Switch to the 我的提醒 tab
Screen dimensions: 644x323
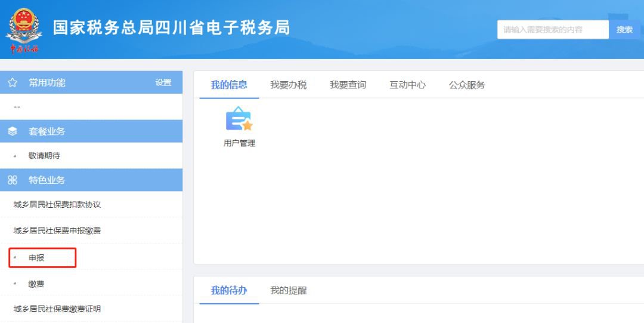pos(288,291)
